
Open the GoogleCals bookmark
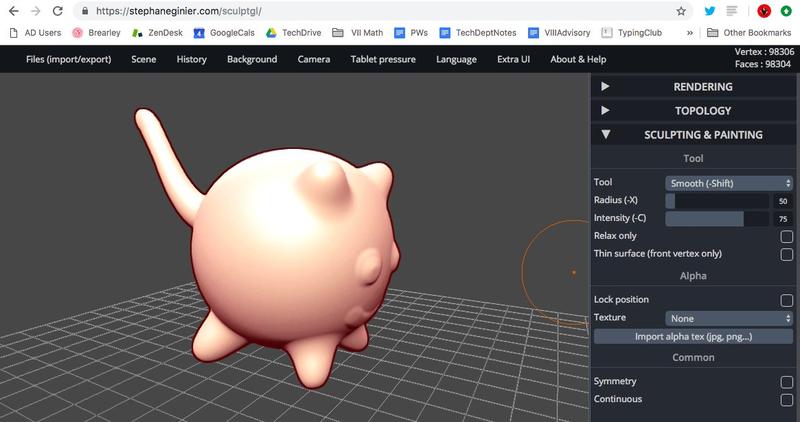tap(224, 32)
